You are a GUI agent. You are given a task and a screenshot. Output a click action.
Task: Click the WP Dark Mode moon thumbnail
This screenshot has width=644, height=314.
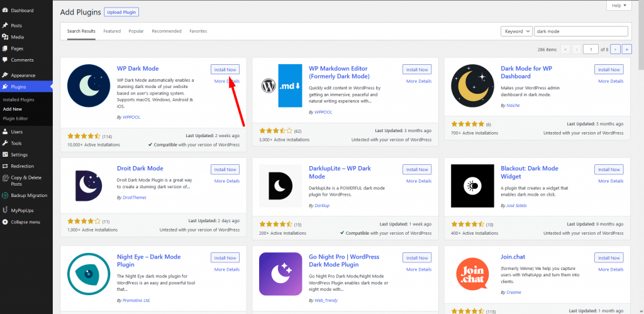pos(89,86)
